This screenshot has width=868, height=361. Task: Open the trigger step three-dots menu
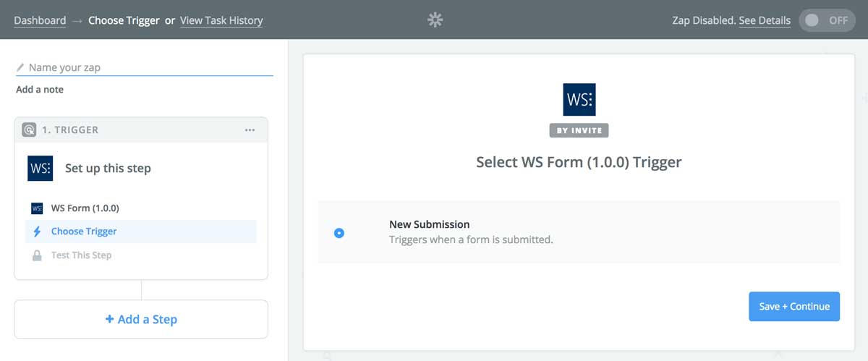pyautogui.click(x=250, y=130)
